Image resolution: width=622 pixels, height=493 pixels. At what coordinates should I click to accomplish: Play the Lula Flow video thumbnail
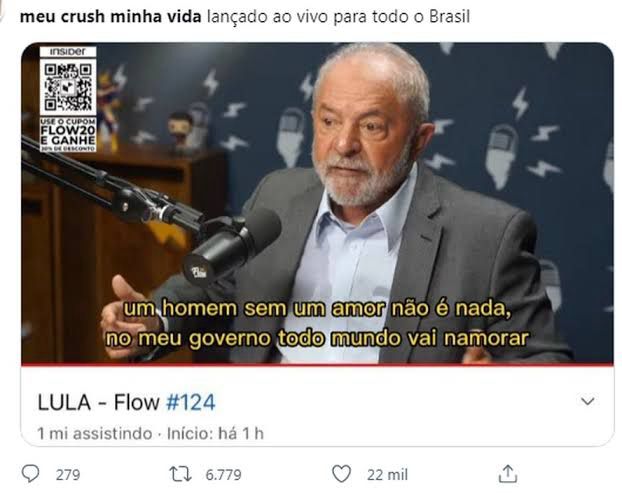317,202
